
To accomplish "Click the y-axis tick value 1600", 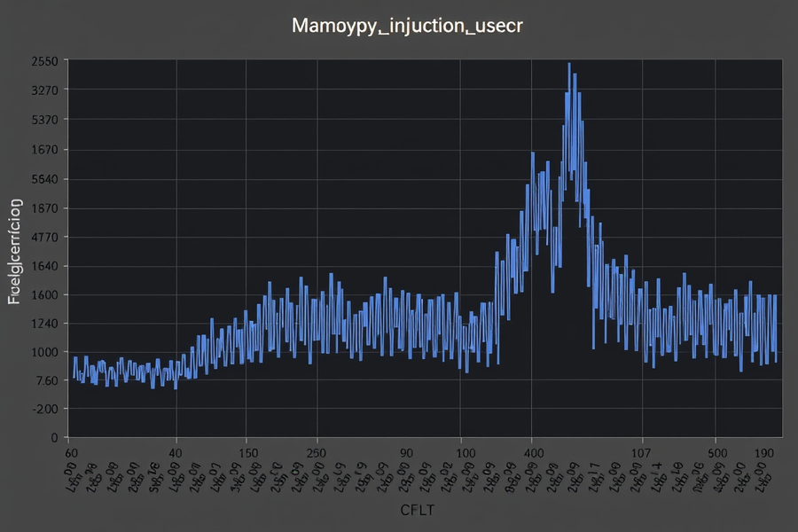I will [45, 295].
